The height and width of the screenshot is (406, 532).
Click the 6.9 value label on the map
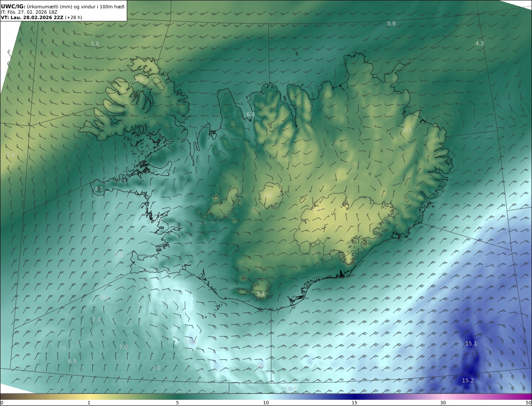click(72, 361)
